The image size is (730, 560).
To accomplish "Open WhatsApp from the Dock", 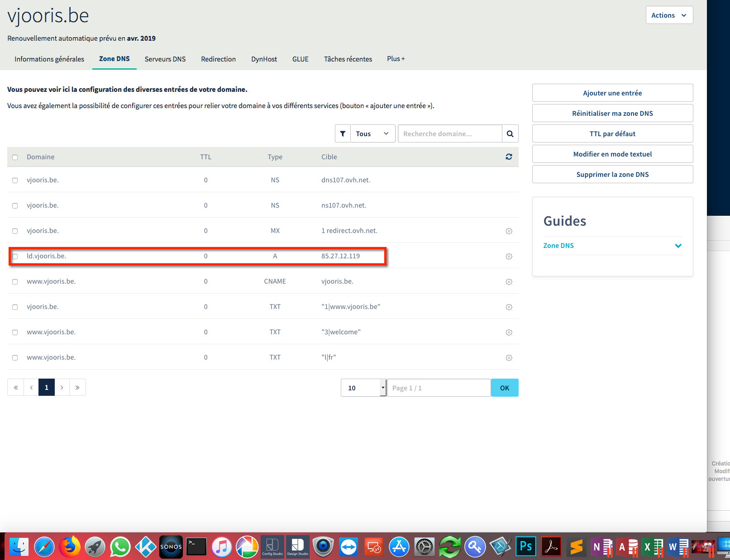I will pyautogui.click(x=120, y=547).
